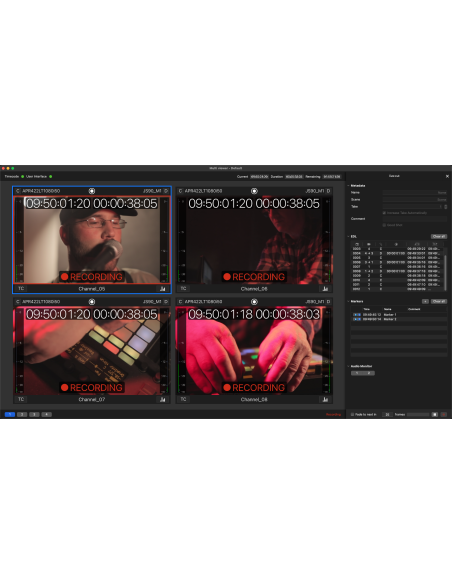Click the record indicator icon atop Channel_05

point(92,191)
